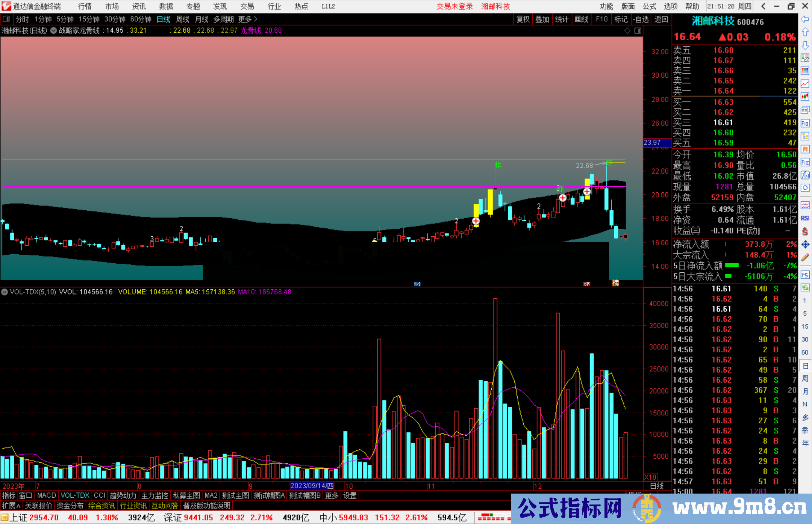The height and width of the screenshot is (524, 812).
Task: Click the up arrow sidebar icon
Action: (805, 32)
